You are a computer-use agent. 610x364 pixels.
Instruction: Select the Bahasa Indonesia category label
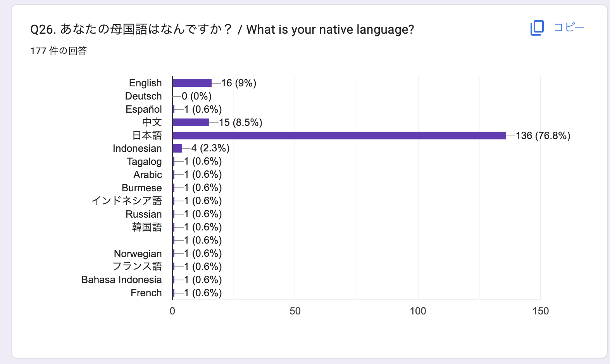click(x=122, y=280)
